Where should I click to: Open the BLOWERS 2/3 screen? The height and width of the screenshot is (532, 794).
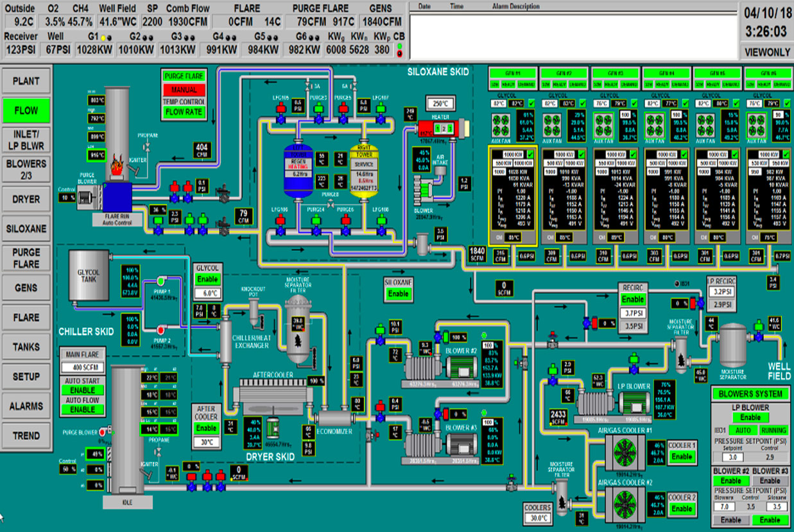[26, 169]
